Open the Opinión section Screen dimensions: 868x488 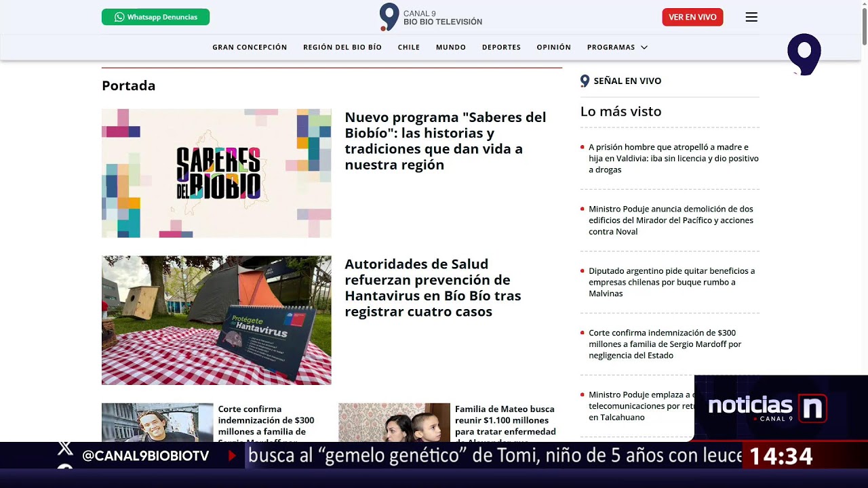point(554,47)
